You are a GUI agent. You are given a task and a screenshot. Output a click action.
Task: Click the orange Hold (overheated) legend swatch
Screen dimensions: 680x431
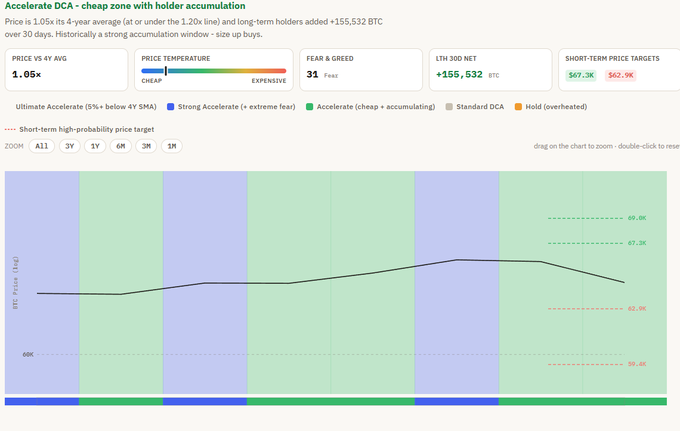[x=518, y=107]
